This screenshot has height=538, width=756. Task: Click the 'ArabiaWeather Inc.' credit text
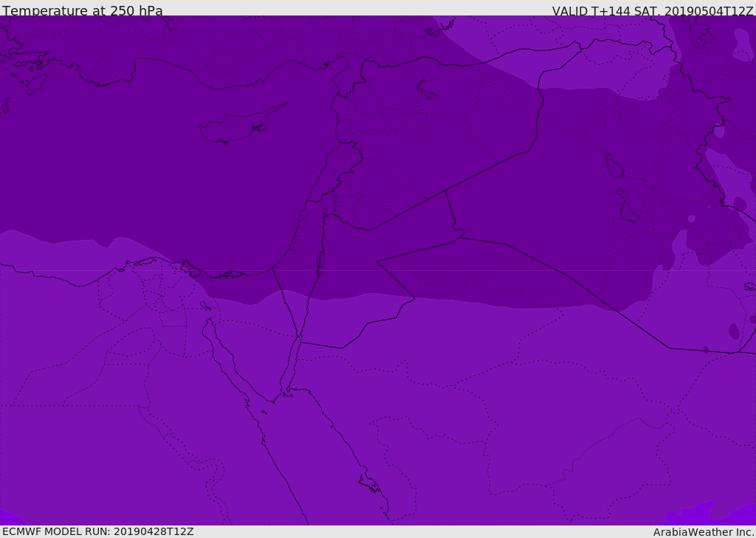click(x=704, y=532)
